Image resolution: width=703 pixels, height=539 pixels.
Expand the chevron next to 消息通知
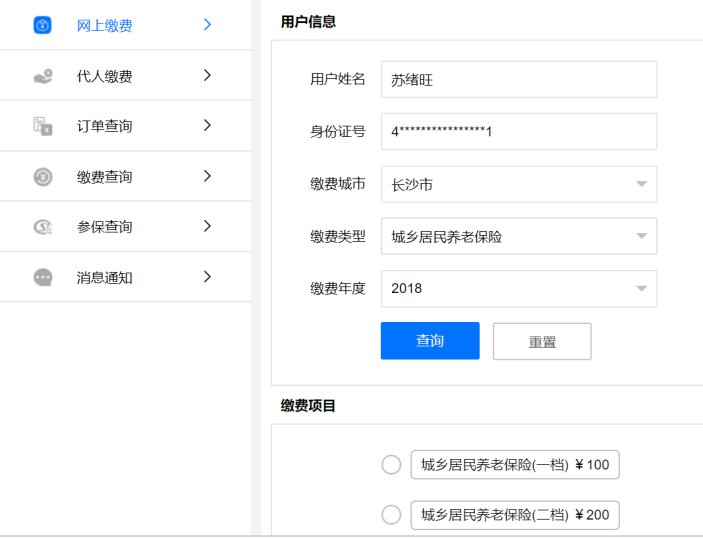[x=207, y=277]
